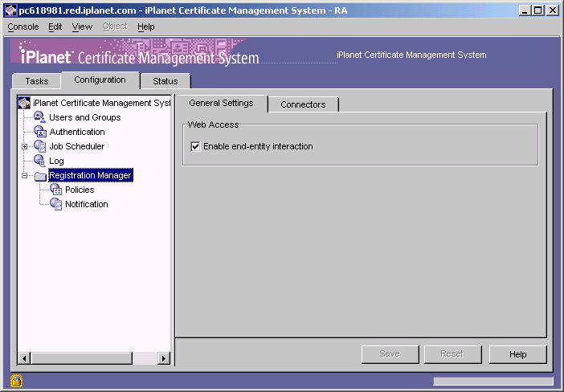This screenshot has width=564, height=392.
Task: Switch to the Tasks tab
Action: coord(37,81)
